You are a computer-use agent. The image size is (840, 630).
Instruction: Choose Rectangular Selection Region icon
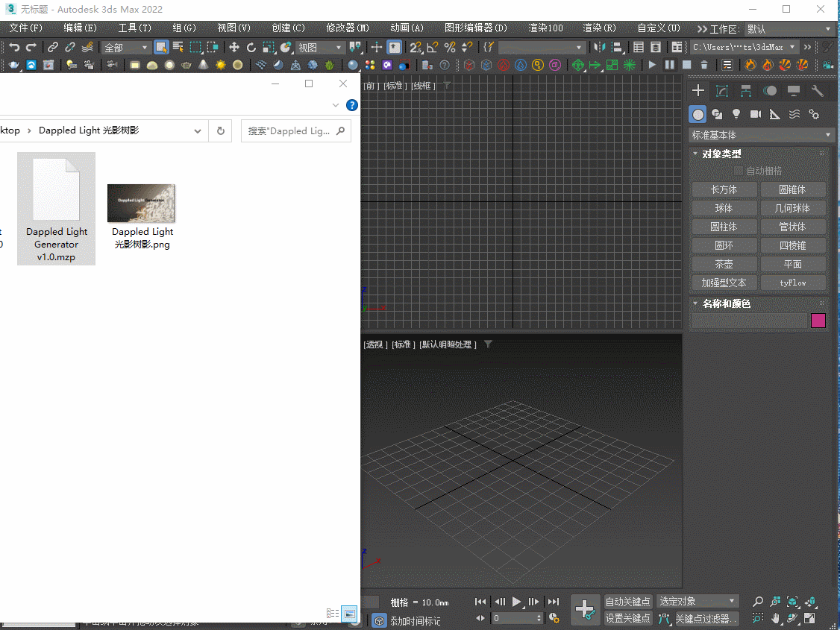[x=195, y=48]
